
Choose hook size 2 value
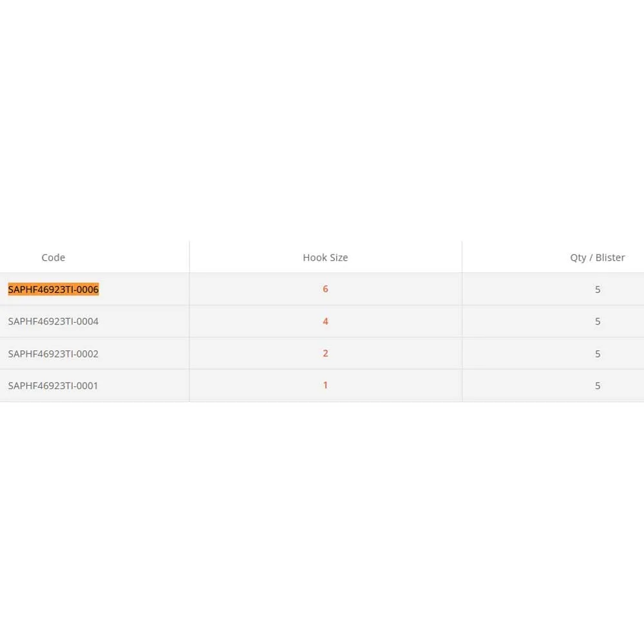(325, 354)
